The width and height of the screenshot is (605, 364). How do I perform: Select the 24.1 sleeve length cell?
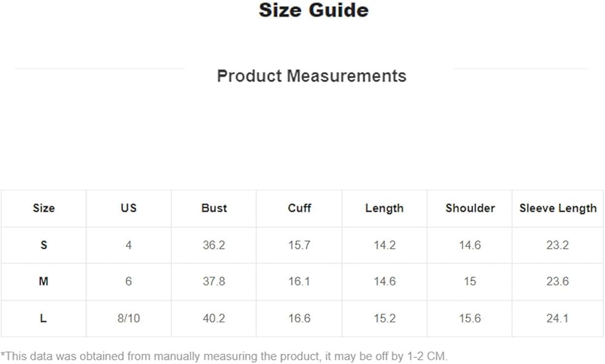(x=558, y=319)
